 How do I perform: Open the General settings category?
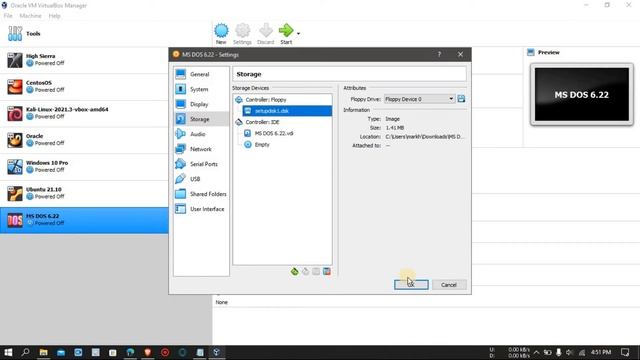point(200,74)
